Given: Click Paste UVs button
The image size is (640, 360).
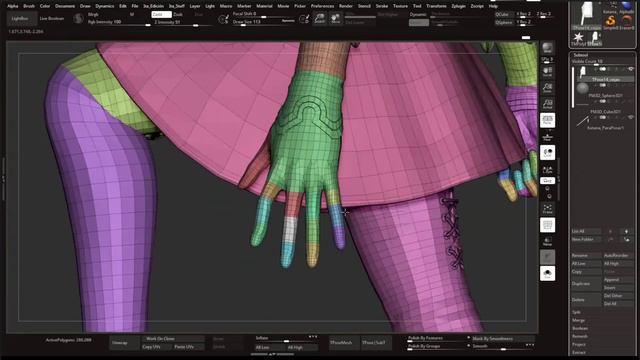Looking at the screenshot, I should [188, 347].
